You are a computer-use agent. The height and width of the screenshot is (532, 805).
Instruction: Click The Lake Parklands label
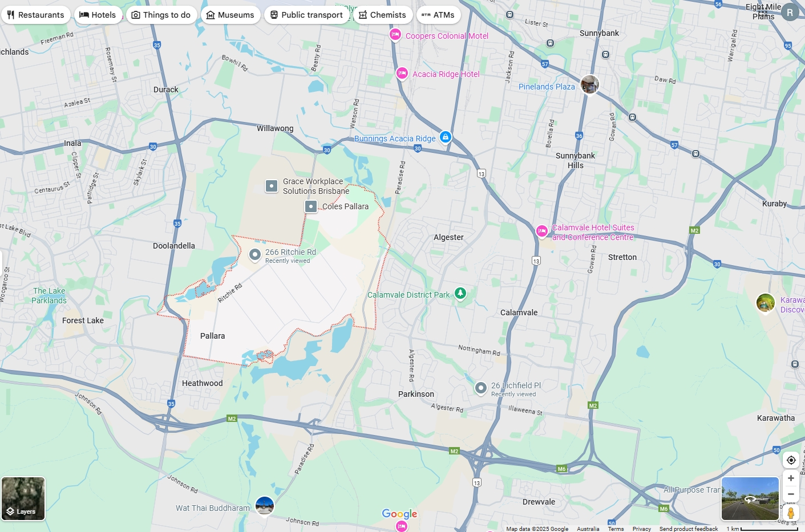tap(49, 295)
